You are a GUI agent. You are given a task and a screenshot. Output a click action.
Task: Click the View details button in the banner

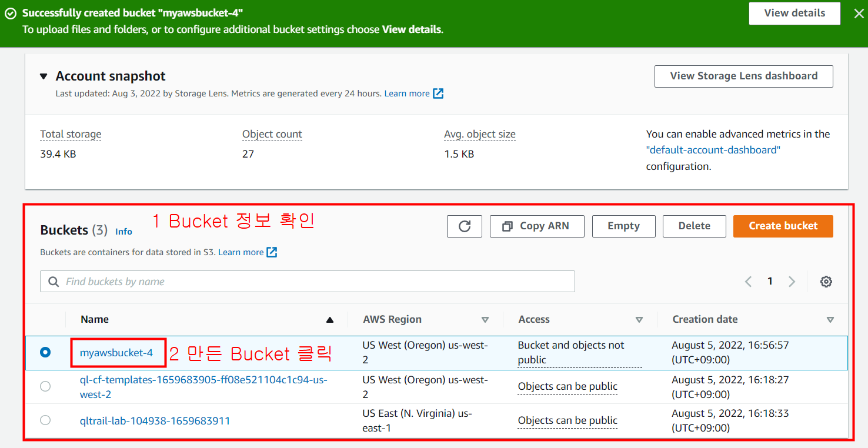pos(794,13)
